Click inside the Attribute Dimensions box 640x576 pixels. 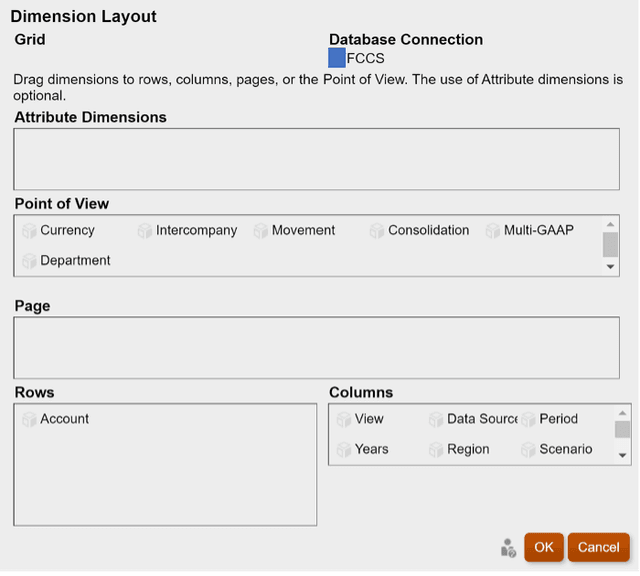[x=316, y=159]
